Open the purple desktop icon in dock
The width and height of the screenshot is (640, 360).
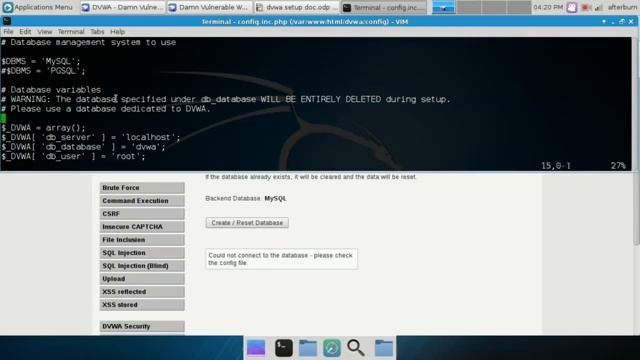pos(256,348)
